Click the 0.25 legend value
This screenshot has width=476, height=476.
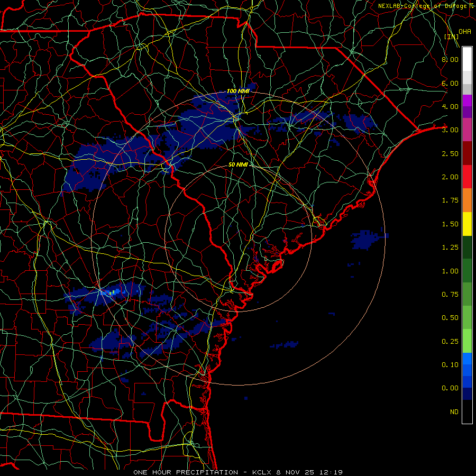[x=450, y=342]
